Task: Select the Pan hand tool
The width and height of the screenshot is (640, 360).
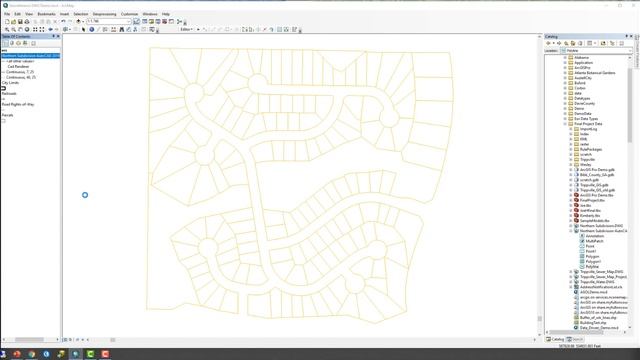Action: coord(20,30)
